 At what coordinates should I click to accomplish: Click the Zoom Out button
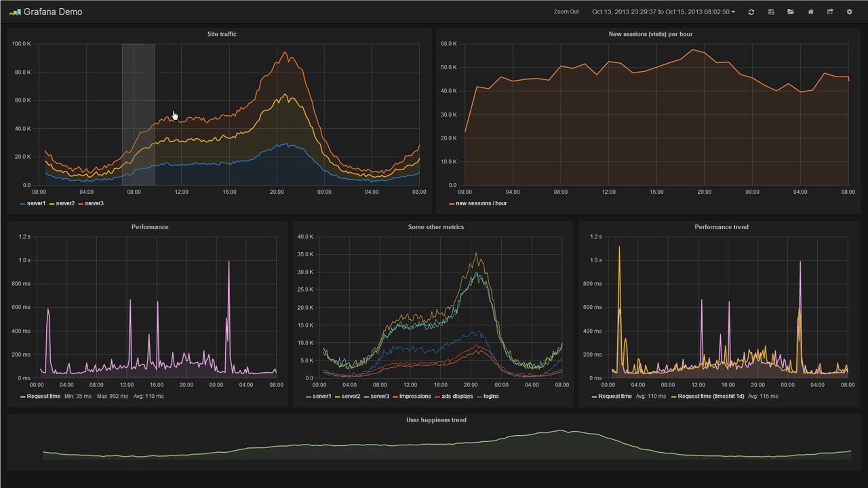[566, 12]
